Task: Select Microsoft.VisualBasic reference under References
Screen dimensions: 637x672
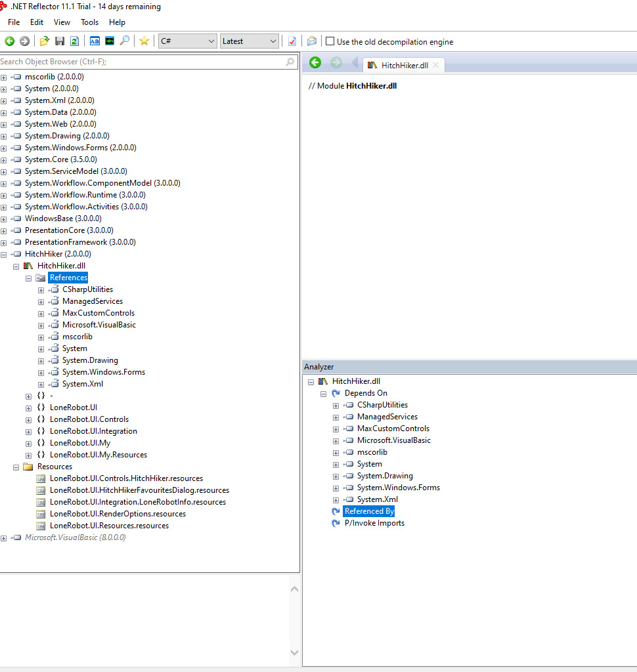Action: click(x=99, y=325)
